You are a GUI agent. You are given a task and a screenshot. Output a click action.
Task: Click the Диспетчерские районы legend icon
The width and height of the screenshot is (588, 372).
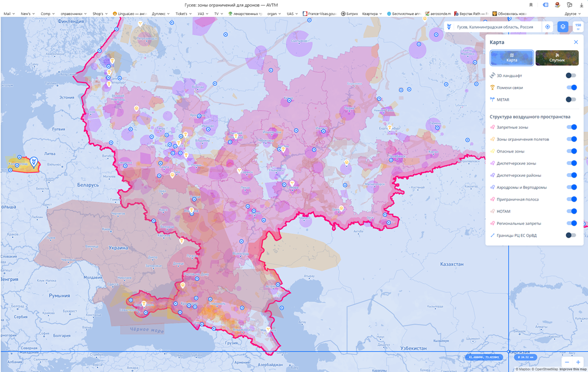coord(492,175)
